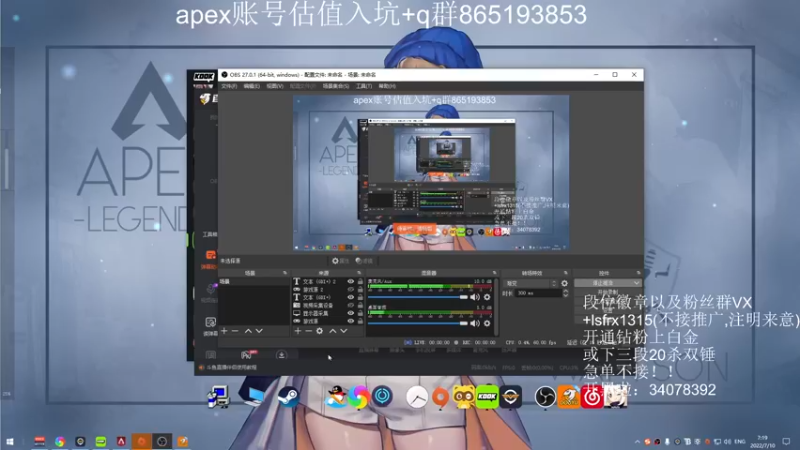Viewport: 800px width, 450px height.
Task: Open Steam from the desktop dock
Action: click(289, 396)
